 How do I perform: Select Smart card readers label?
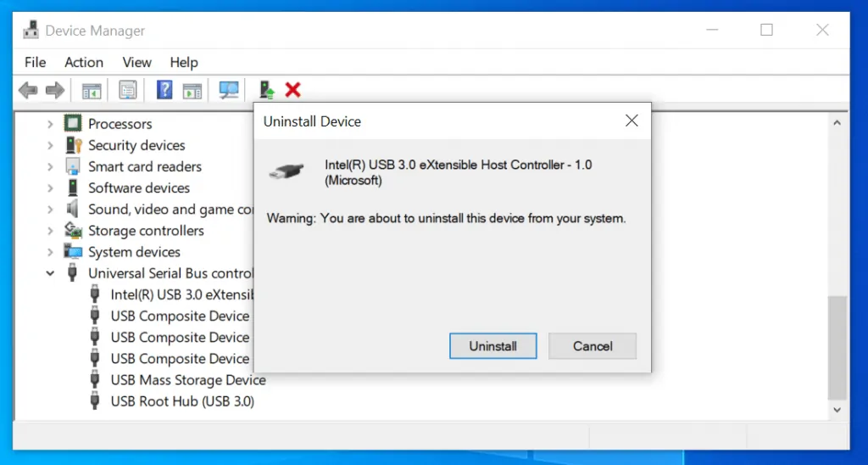[x=144, y=166]
